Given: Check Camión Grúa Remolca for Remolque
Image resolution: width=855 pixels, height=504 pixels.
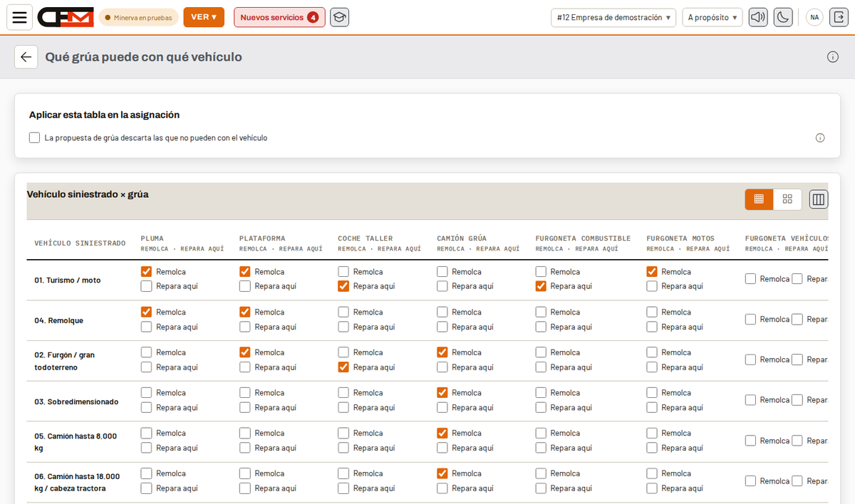Looking at the screenshot, I should [x=442, y=312].
